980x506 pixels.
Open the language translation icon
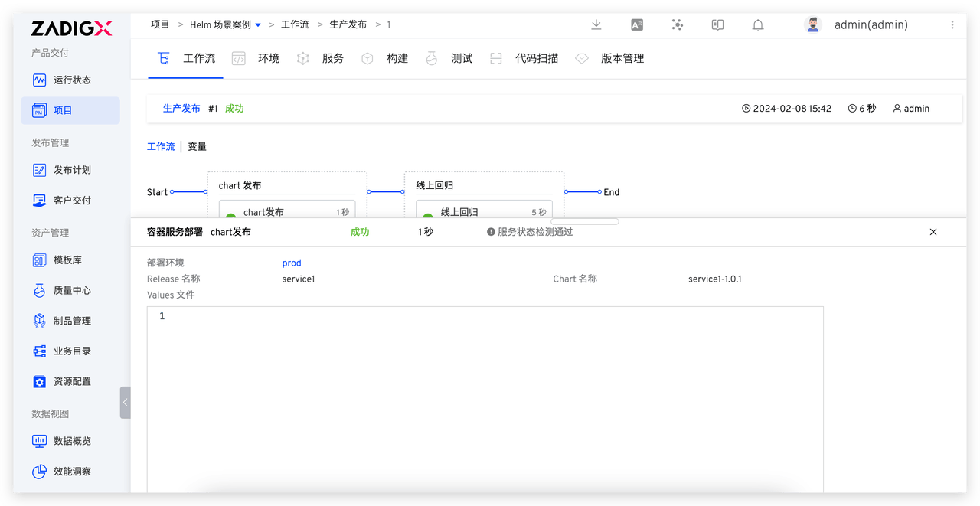(637, 24)
